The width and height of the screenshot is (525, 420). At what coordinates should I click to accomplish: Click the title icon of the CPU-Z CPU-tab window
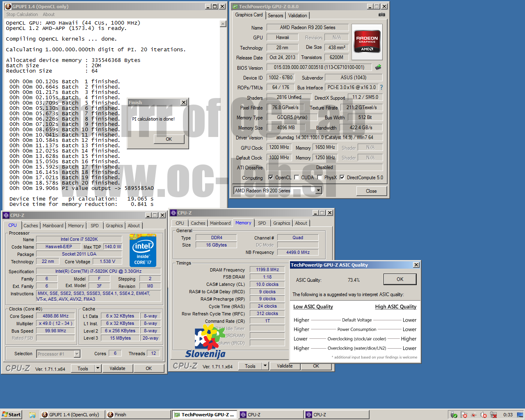click(x=6, y=215)
